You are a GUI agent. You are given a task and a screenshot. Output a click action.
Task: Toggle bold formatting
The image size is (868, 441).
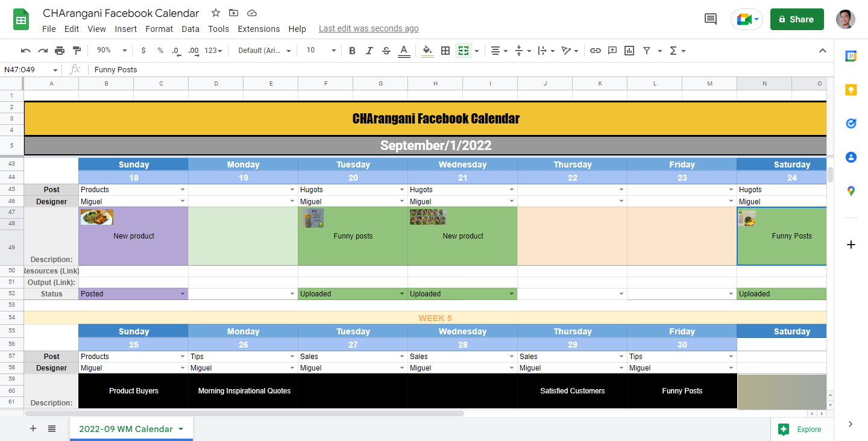pyautogui.click(x=353, y=51)
